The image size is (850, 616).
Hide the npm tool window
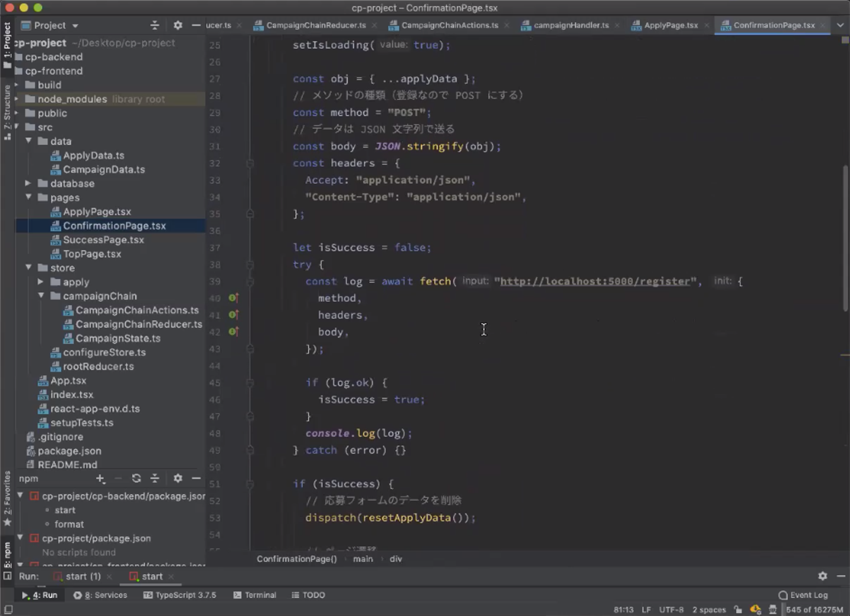197,479
